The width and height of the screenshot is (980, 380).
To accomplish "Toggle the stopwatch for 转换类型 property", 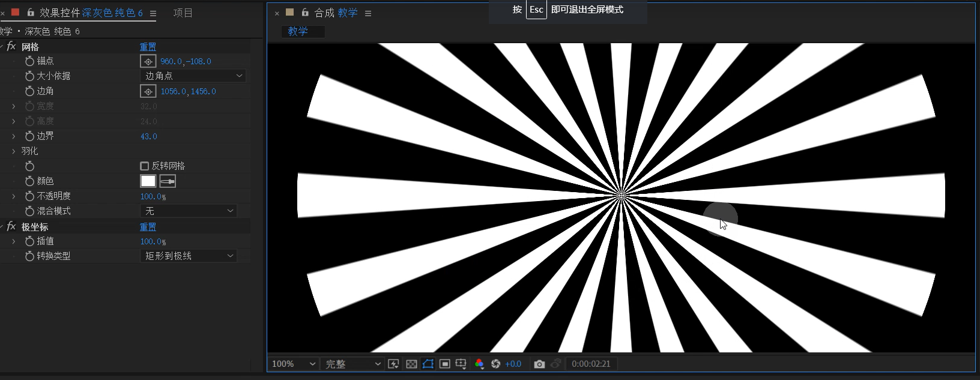I will pos(29,256).
